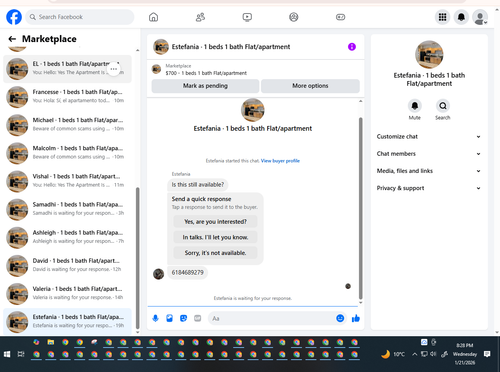500x372 pixels.
Task: Open the Samadhi conversation
Action: (67, 209)
